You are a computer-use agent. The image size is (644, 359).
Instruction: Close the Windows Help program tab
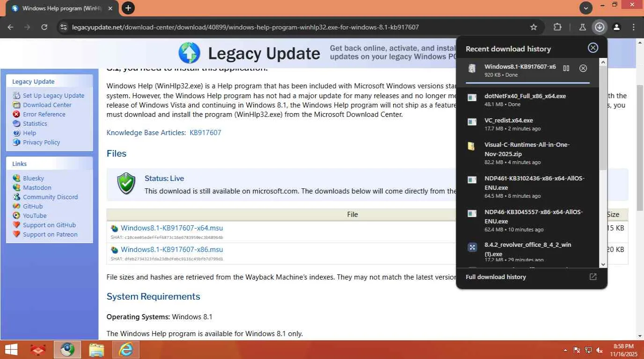coord(110,8)
